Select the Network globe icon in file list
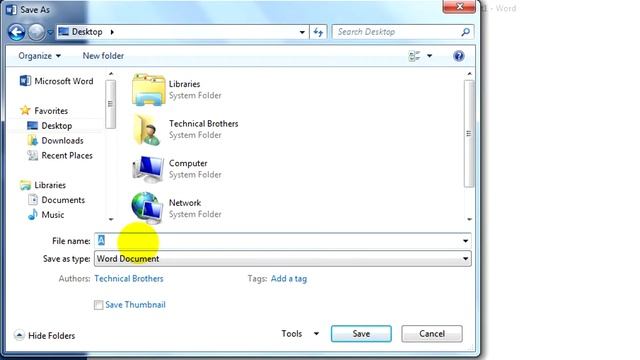Image resolution: width=640 pixels, height=360 pixels. tap(147, 208)
